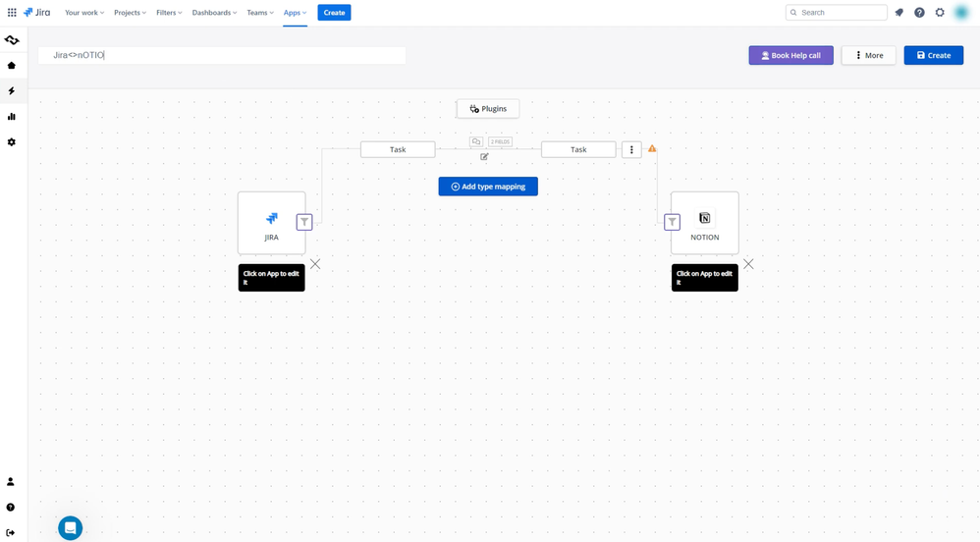980x542 pixels.
Task: Click the orange warning triangle icon
Action: pyautogui.click(x=652, y=149)
